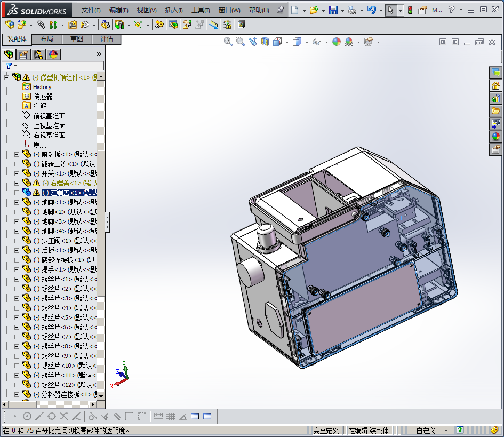Open the View Orientation dropdown arrow
The image size is (504, 437).
287,42
